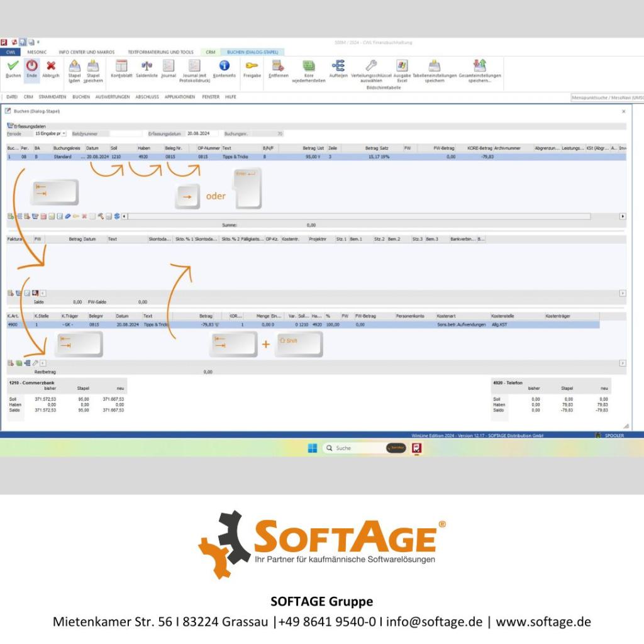Click the invoice grid scrollbar right arrow
Screen dimensions: 644x644
623,293
